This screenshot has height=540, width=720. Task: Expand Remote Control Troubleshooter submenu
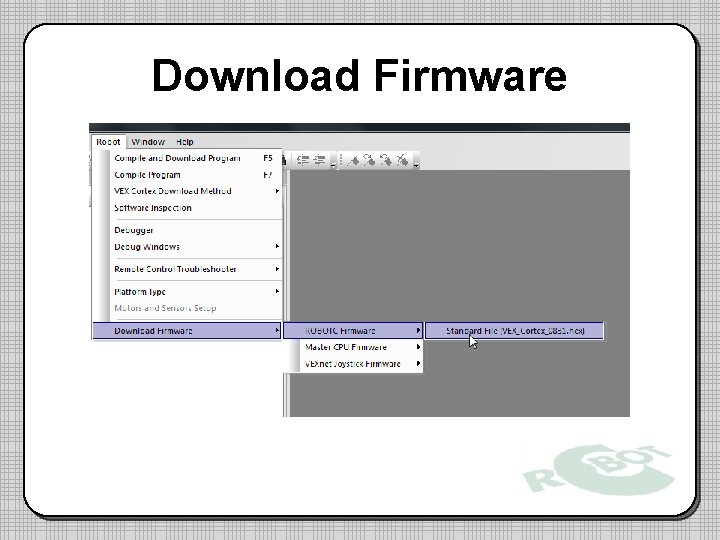coord(187,269)
